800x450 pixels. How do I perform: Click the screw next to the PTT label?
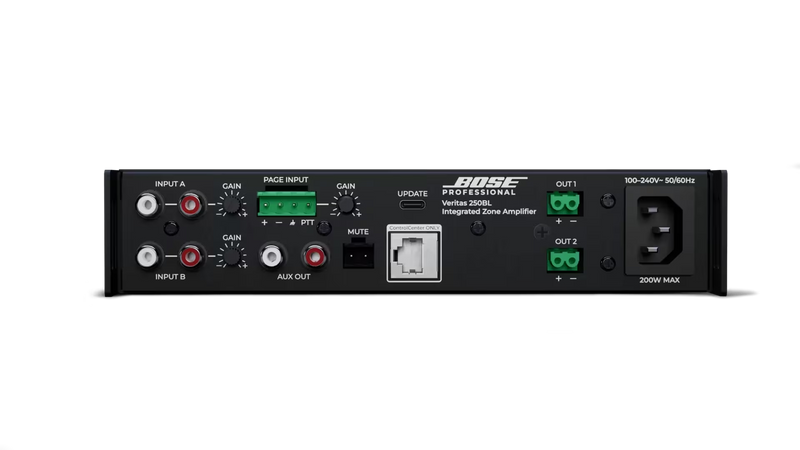(323, 228)
